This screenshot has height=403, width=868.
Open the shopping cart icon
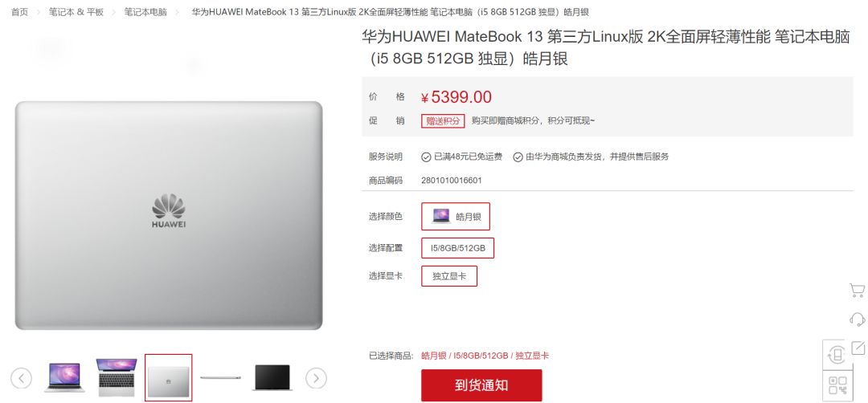tap(857, 291)
